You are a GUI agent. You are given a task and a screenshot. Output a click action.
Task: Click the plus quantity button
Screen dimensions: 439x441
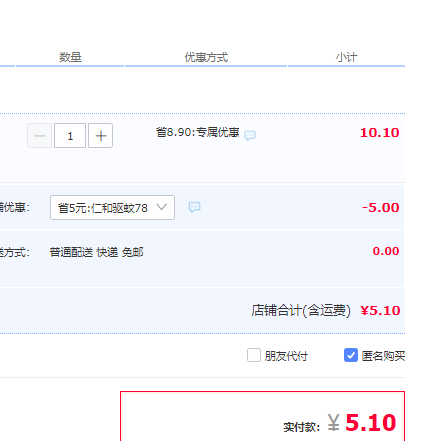100,136
